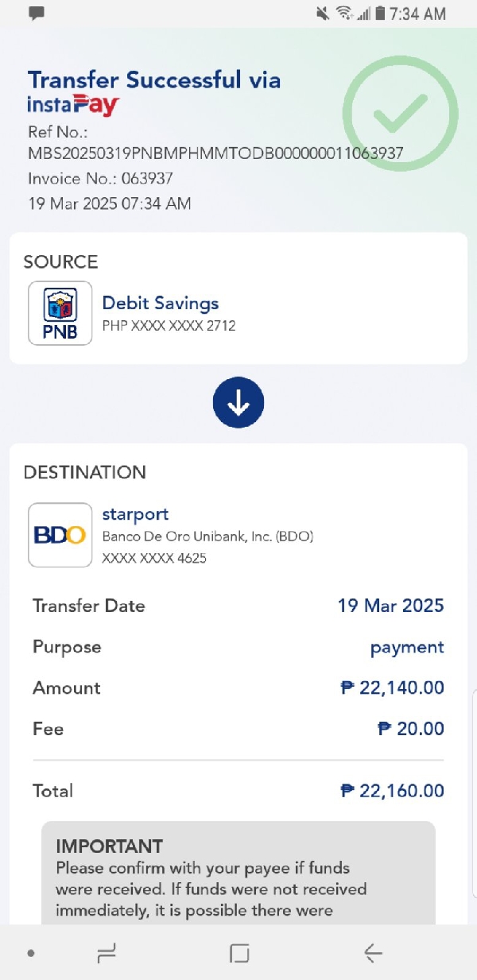
Task: Tap the Total ₱ 22,160.00 amount
Action: coord(392,791)
